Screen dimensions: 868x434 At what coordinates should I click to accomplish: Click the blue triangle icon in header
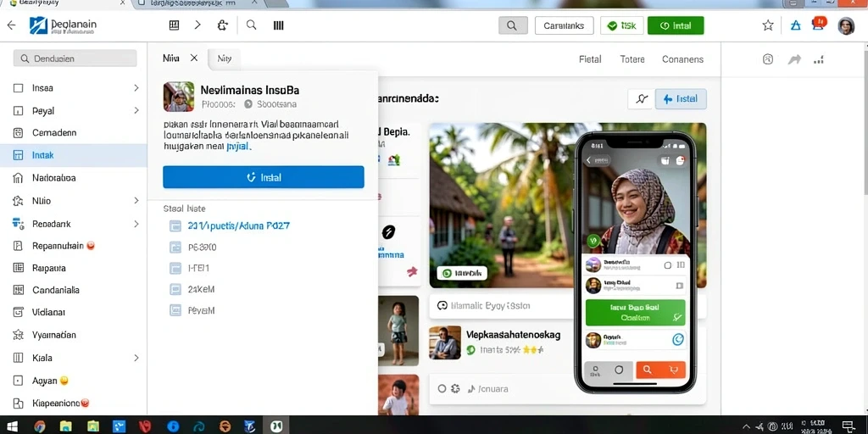click(795, 25)
